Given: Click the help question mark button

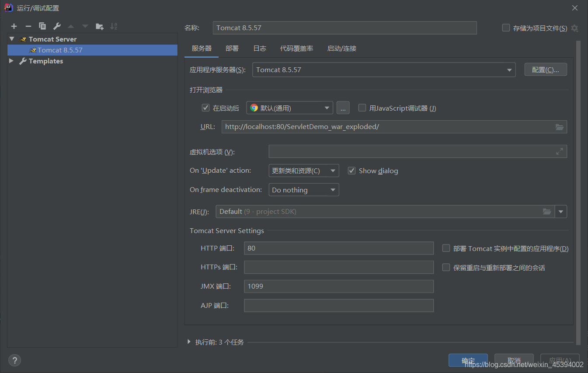Looking at the screenshot, I should pos(15,360).
